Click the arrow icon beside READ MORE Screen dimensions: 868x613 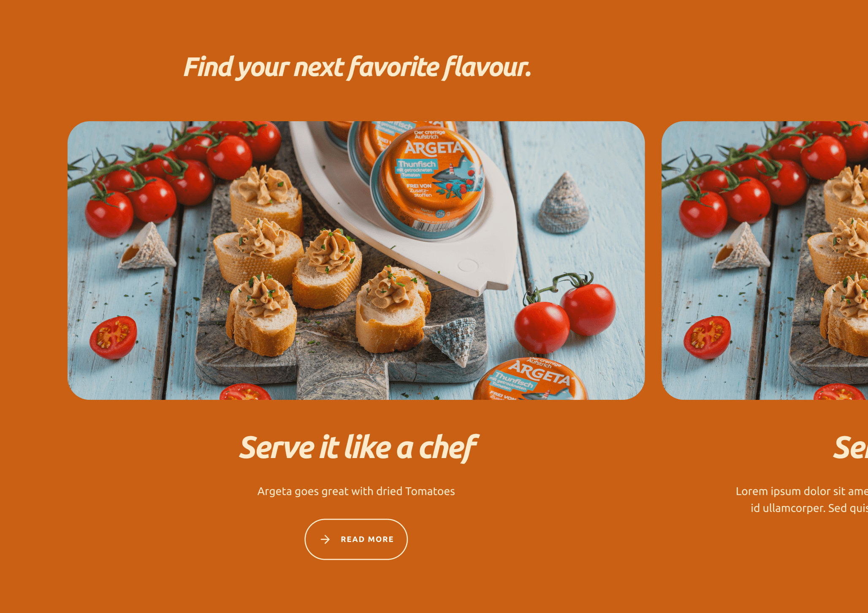(x=325, y=539)
